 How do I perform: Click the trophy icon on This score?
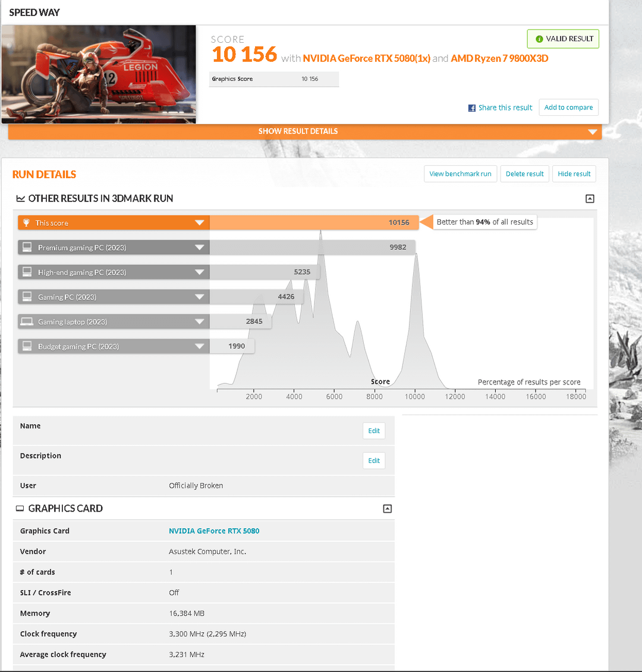26,223
